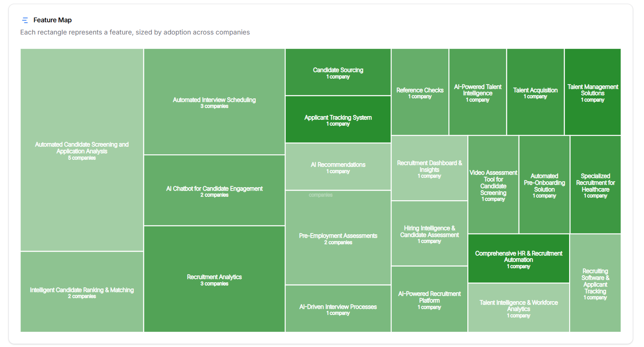This screenshot has width=644, height=347.
Task: Click the Recruitment Dashboard & Insights tile
Action: click(x=429, y=168)
